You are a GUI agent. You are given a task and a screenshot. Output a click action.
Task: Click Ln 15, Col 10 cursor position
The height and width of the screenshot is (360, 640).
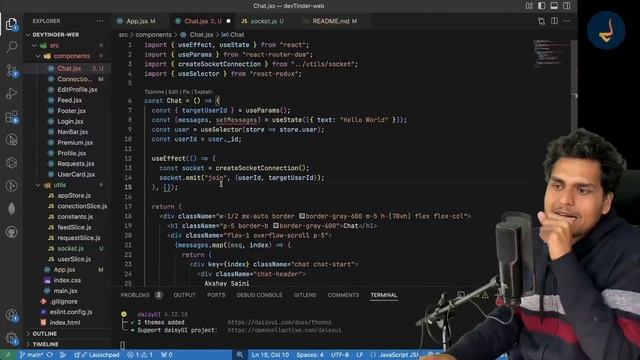click(270, 355)
